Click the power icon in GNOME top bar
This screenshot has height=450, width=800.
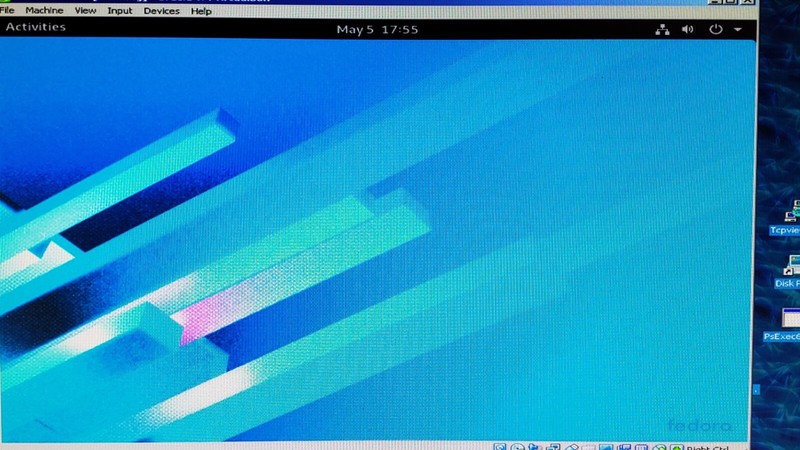[x=716, y=29]
